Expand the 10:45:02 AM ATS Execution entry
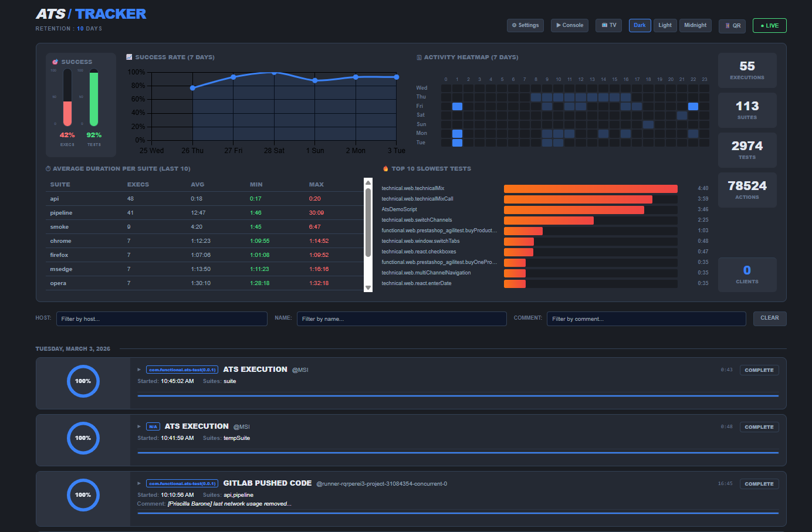This screenshot has height=532, width=812. tap(139, 370)
